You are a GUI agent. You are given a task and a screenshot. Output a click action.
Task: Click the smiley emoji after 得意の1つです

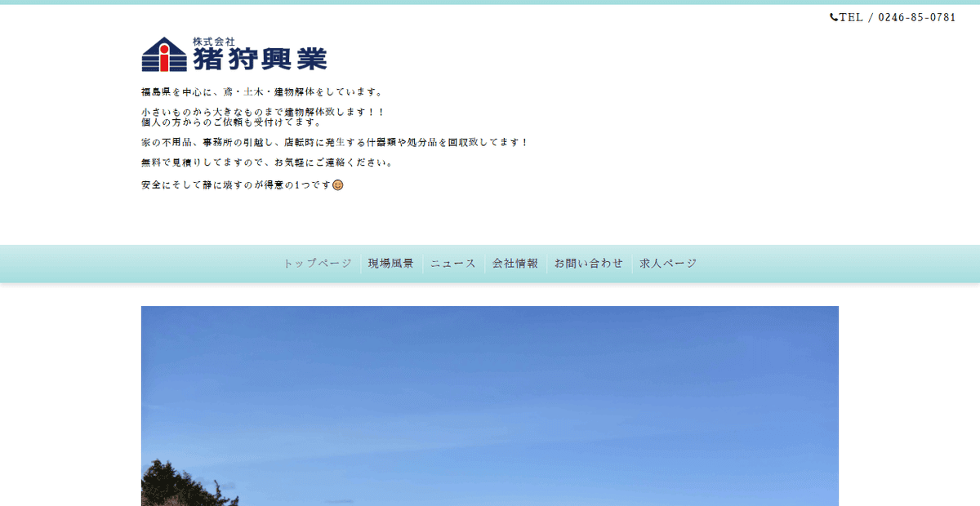tap(336, 185)
